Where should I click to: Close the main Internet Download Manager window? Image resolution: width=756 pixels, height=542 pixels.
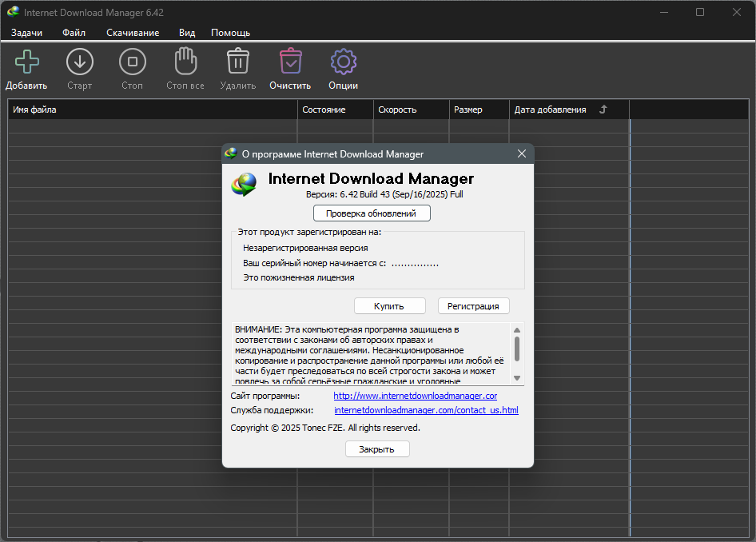737,12
